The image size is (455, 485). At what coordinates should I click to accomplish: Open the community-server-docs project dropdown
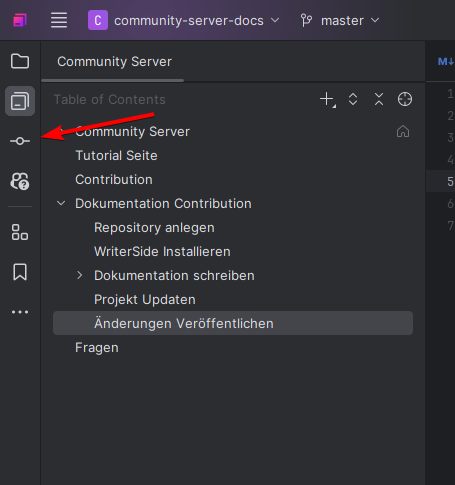click(x=184, y=20)
